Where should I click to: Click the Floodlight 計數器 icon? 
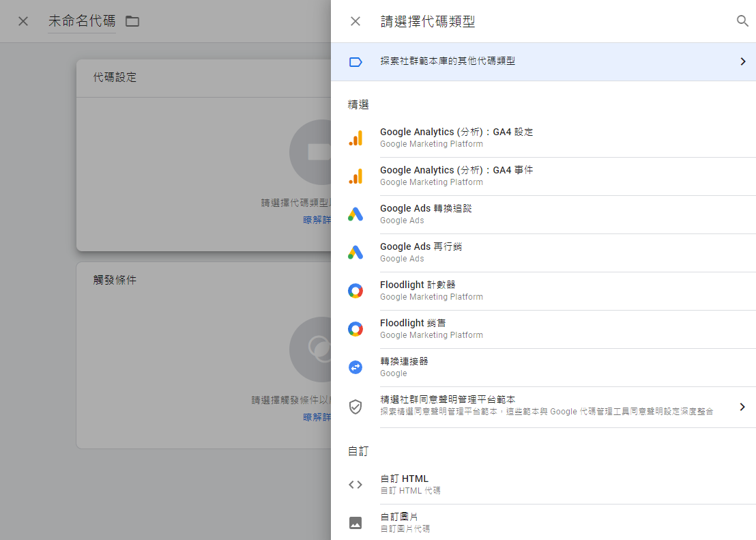click(355, 291)
